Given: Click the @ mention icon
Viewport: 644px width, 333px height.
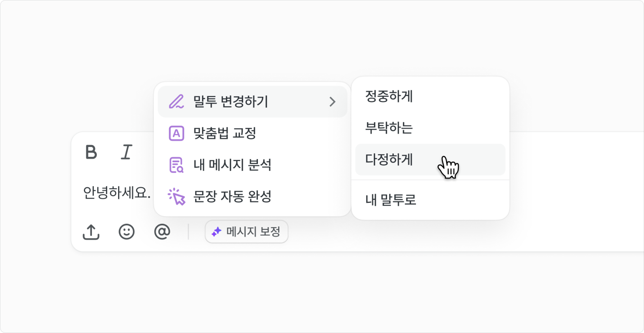Looking at the screenshot, I should click(x=162, y=231).
